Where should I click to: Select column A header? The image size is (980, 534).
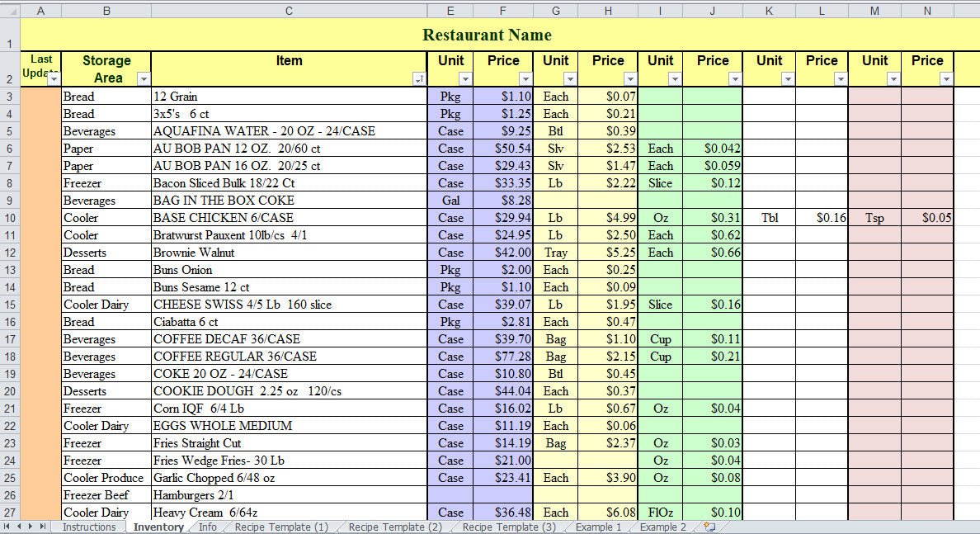(40, 11)
